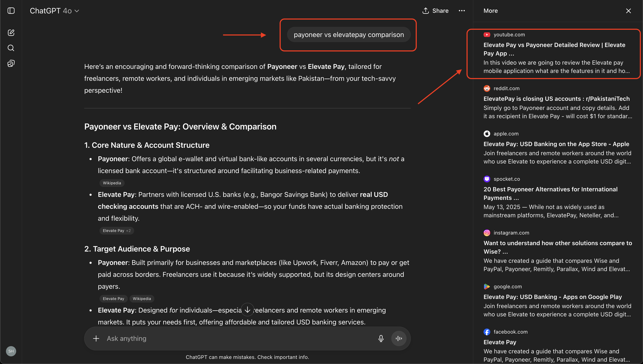Open the library icon in the sidebar

11,63
